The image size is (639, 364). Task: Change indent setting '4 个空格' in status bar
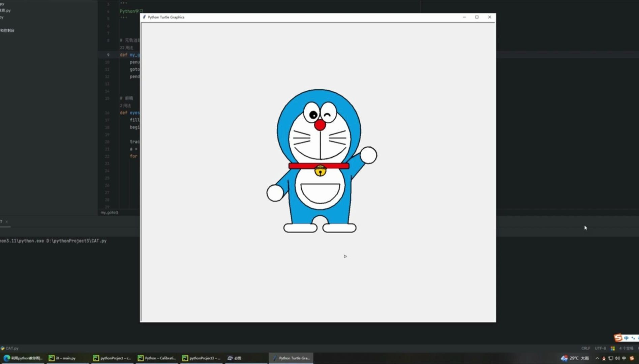(626, 348)
